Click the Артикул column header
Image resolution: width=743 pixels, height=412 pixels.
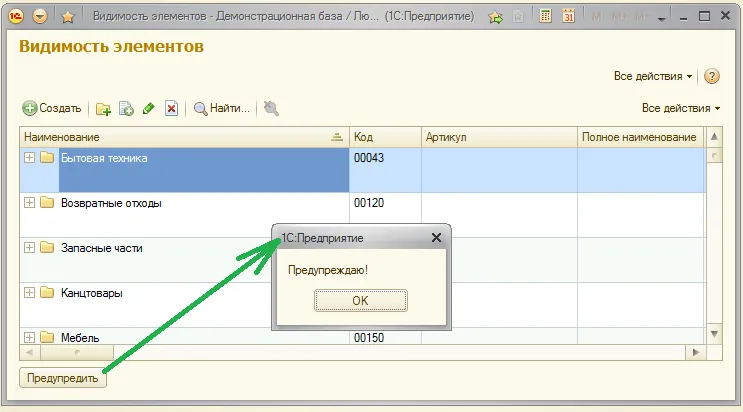[499, 137]
